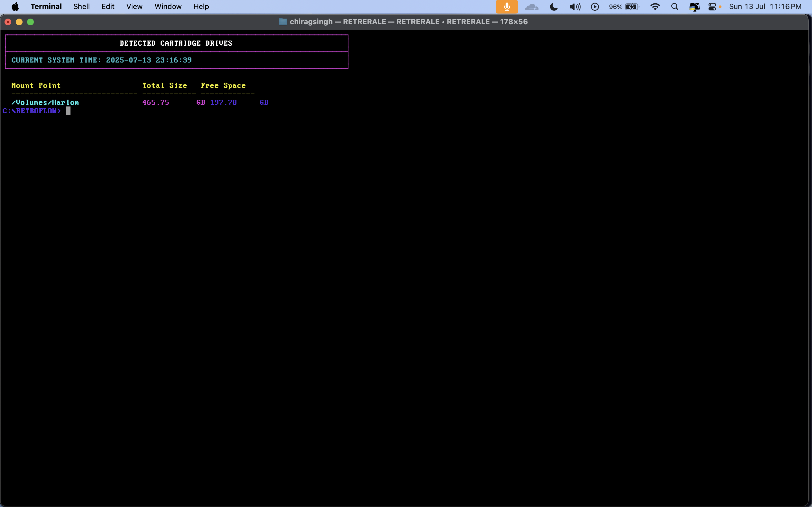This screenshot has height=507, width=812.
Task: Click the cloud icon in menu bar
Action: tap(531, 7)
